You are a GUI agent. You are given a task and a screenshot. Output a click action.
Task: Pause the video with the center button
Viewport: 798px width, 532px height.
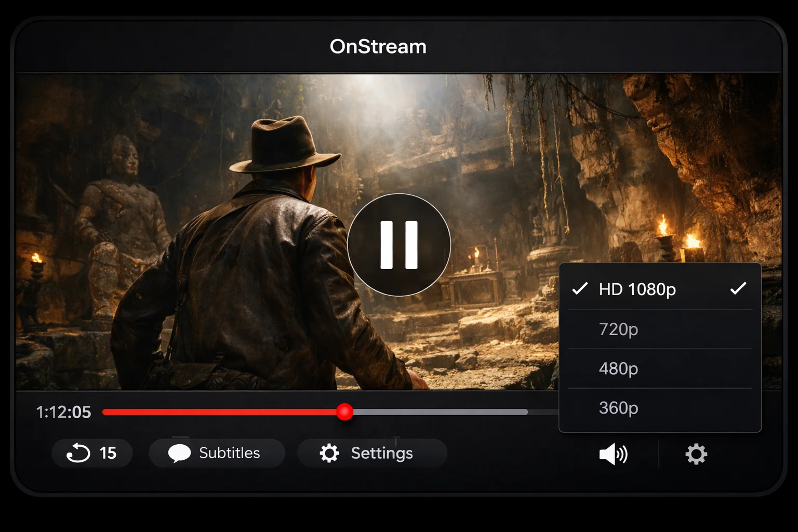[x=399, y=245]
